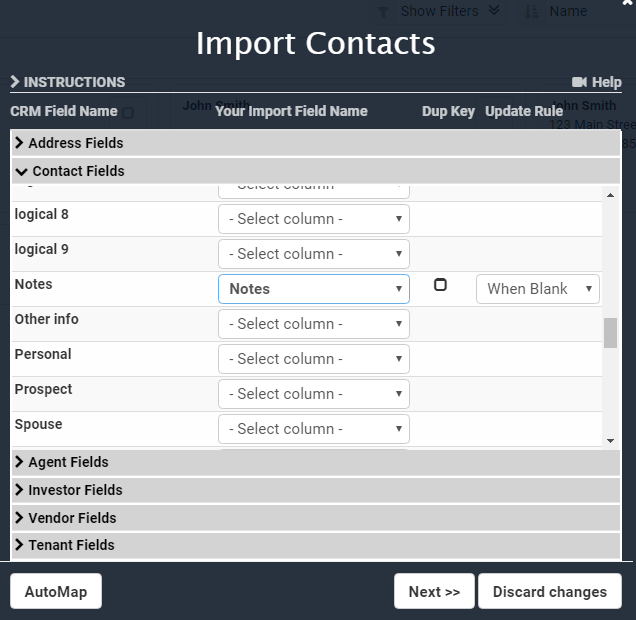Close the Import Contacts dialog
Image resolution: width=636 pixels, height=620 pixels.
[x=627, y=4]
